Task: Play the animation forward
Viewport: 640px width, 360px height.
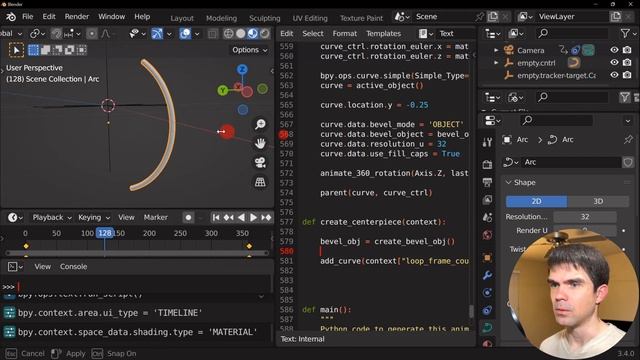Action: coord(253,218)
